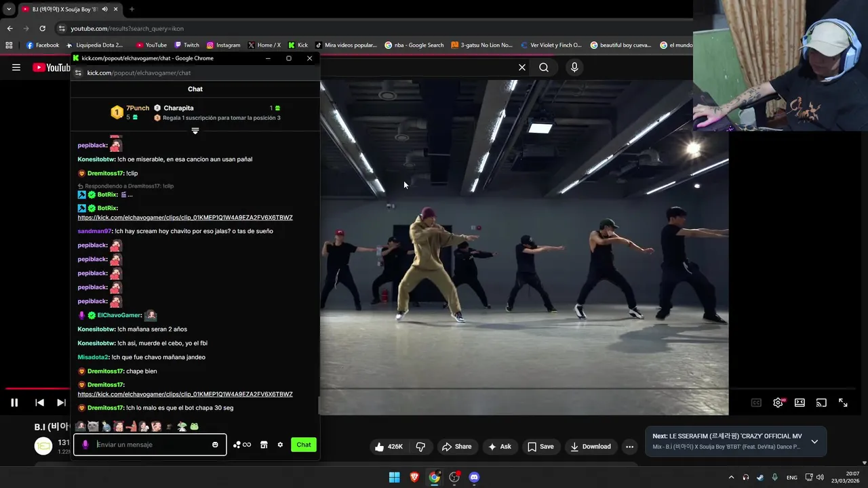The image size is (868, 488).
Task: Click ElChavoGamer username in chat
Action: (x=119, y=315)
